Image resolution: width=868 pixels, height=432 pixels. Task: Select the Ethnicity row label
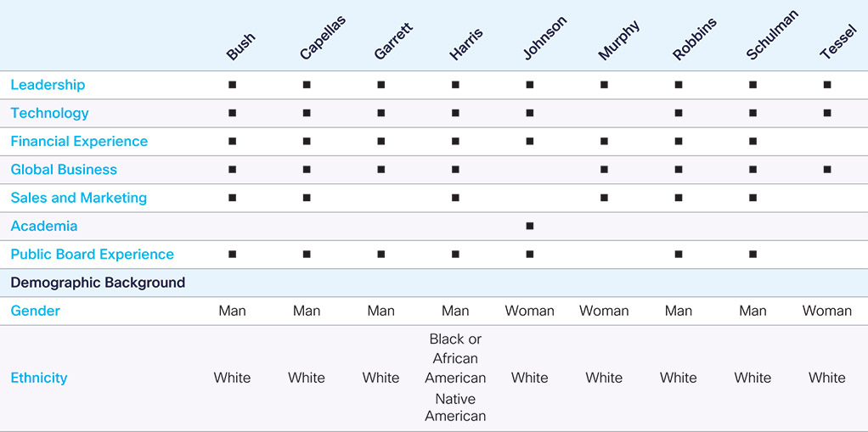39,379
